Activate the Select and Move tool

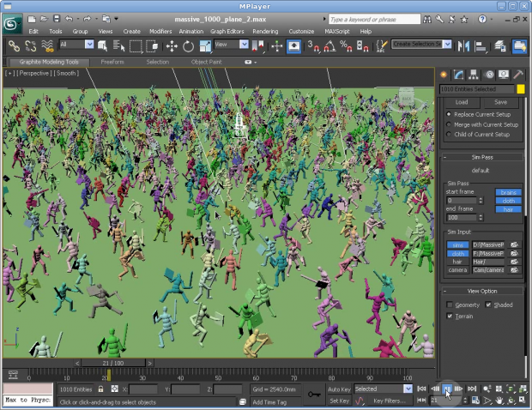point(172,45)
